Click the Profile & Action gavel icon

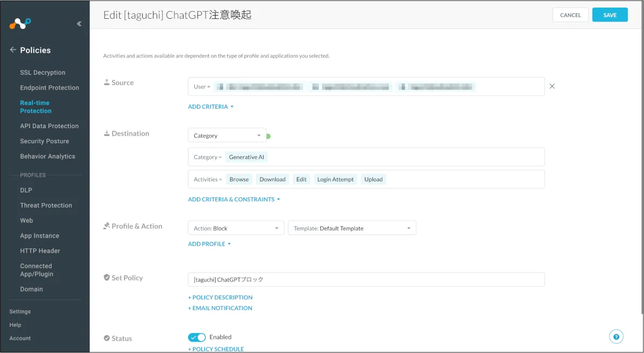(x=106, y=226)
